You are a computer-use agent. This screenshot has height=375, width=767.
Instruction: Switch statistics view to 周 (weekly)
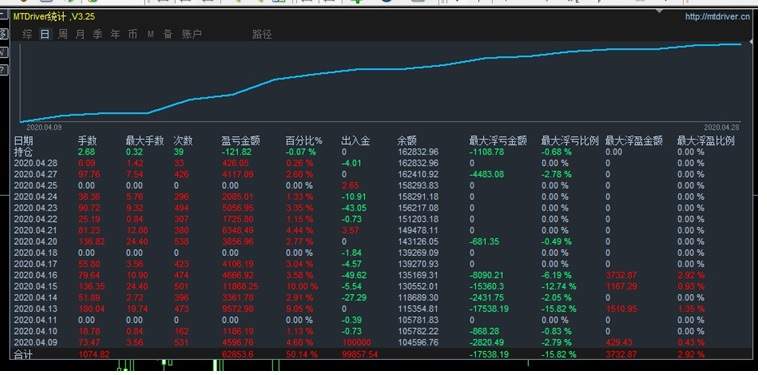[63, 34]
